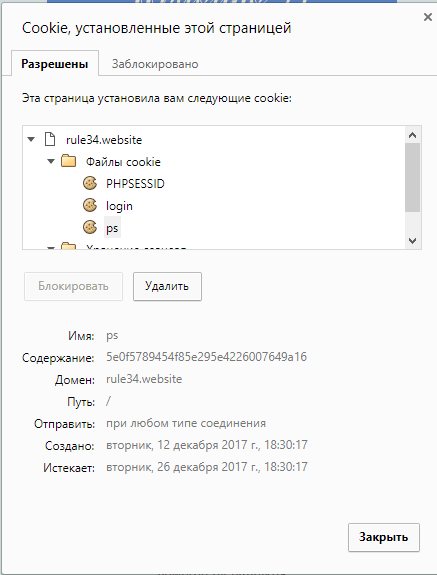
Task: Click the cookie list scrollbar thumb
Action: [x=412, y=177]
